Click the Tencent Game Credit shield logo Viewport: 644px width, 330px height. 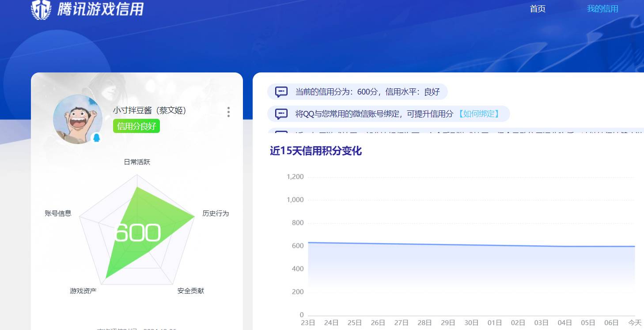click(41, 9)
